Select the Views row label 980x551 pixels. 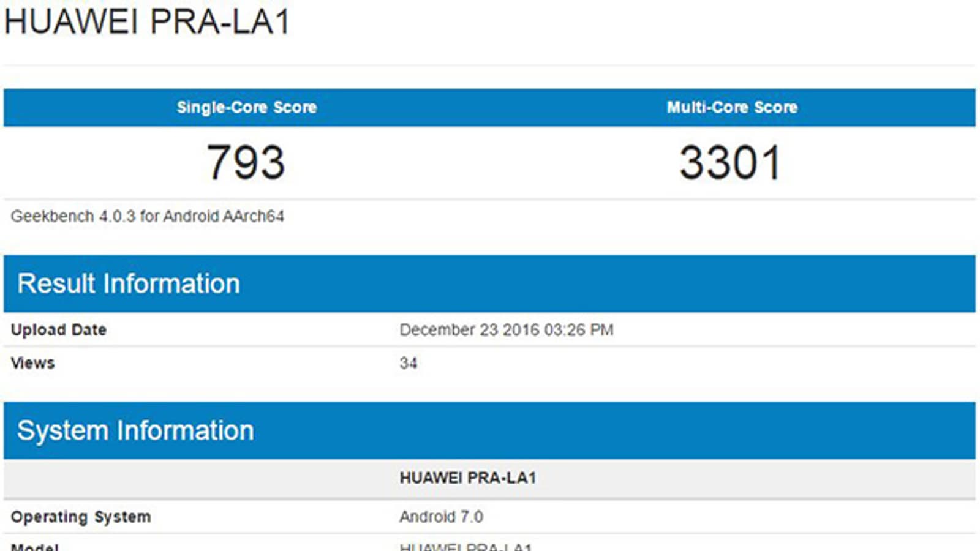(x=33, y=363)
